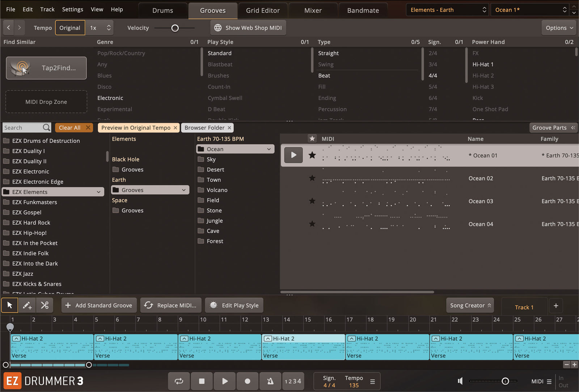
Task: Select the pencil draw tool
Action: [x=27, y=305]
